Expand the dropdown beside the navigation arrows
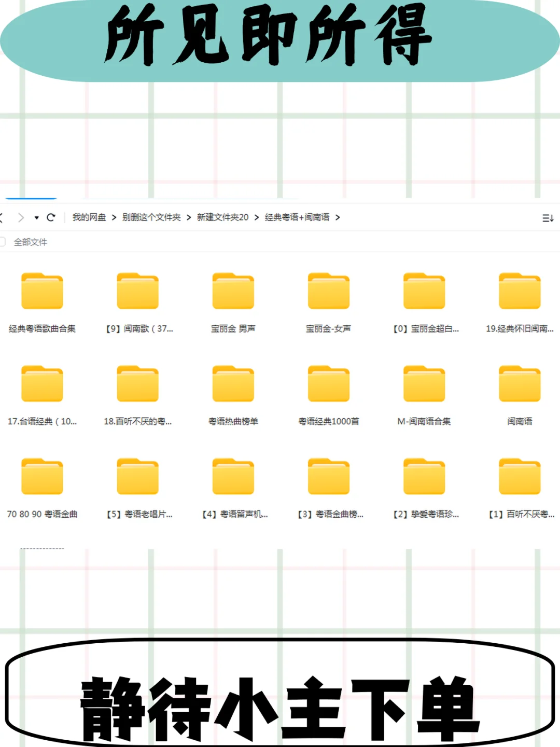 click(x=36, y=218)
